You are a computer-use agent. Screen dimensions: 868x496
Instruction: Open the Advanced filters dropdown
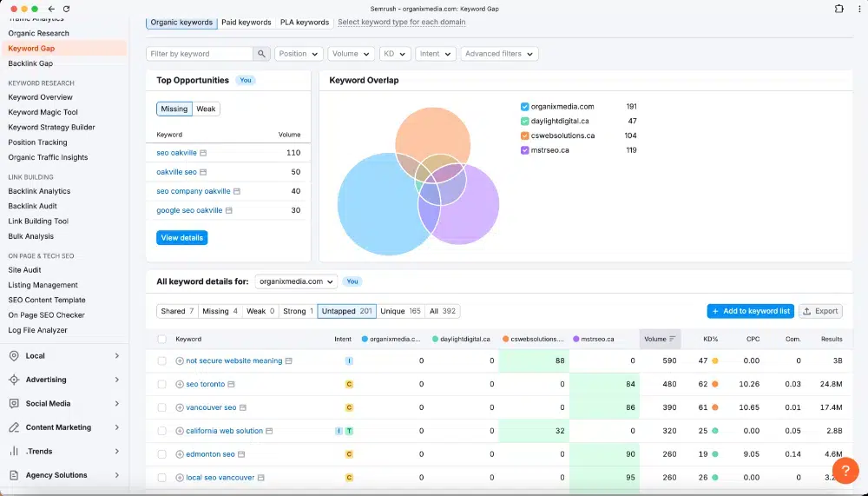click(499, 54)
